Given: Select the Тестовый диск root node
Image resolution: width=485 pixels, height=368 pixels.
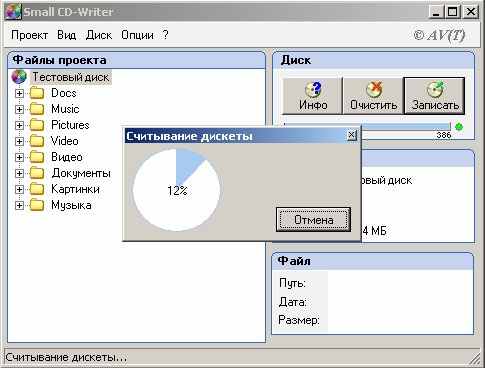Looking at the screenshot, I should 71,77.
